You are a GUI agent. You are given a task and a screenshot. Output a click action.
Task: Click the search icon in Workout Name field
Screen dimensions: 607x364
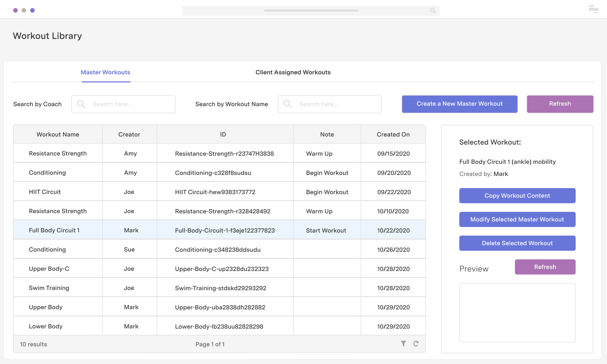point(288,104)
